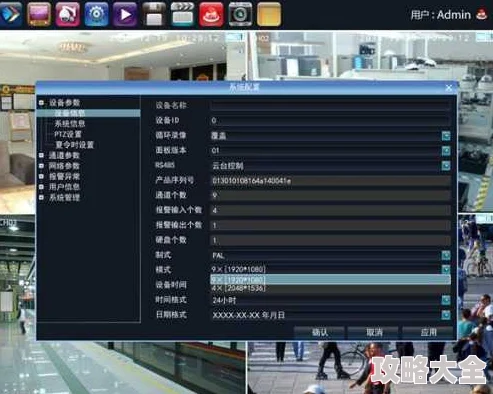Image resolution: width=493 pixels, height=394 pixels.
Task: Expand the 通道参数 tree node
Action: click(41, 155)
